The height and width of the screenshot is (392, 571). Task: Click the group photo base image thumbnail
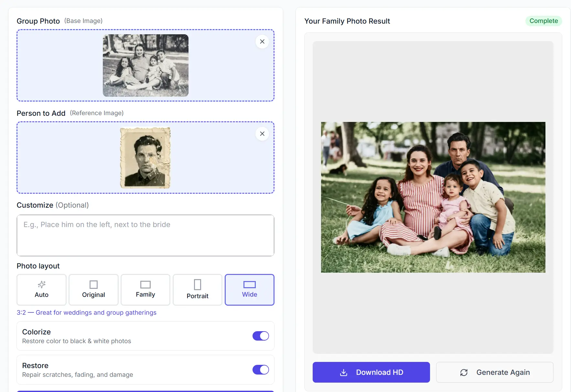tap(145, 65)
